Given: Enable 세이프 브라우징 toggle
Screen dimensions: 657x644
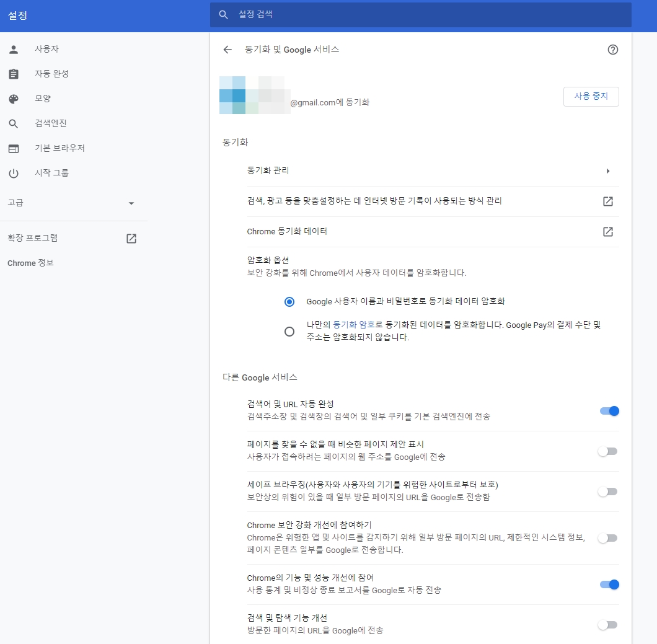Looking at the screenshot, I should [607, 492].
